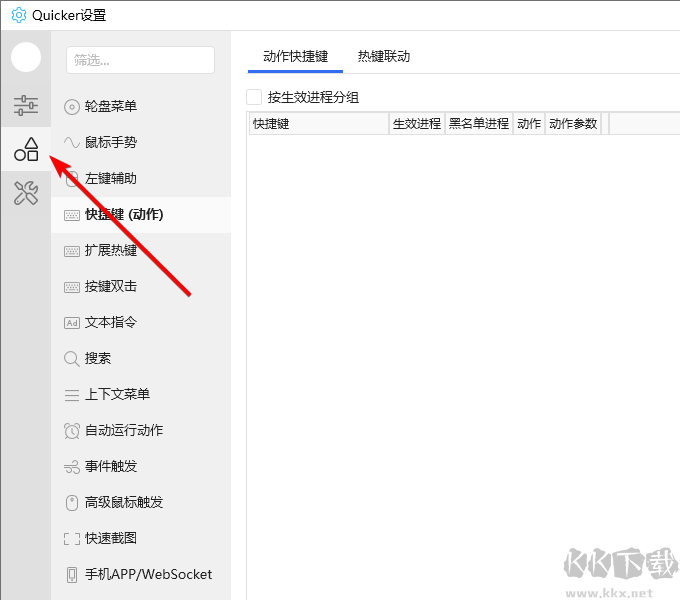Open 扩展热键 settings

141,251
